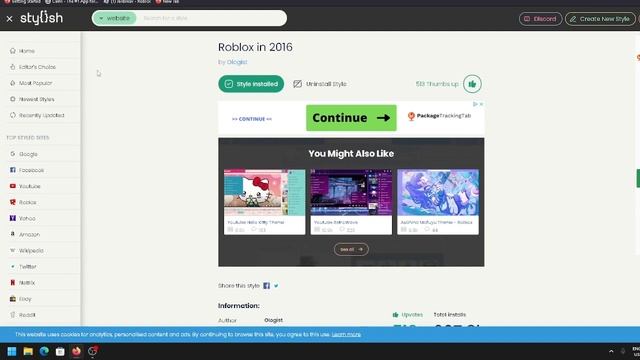Click the Netflix icon in sidebar
640x360 pixels.
[13, 282]
